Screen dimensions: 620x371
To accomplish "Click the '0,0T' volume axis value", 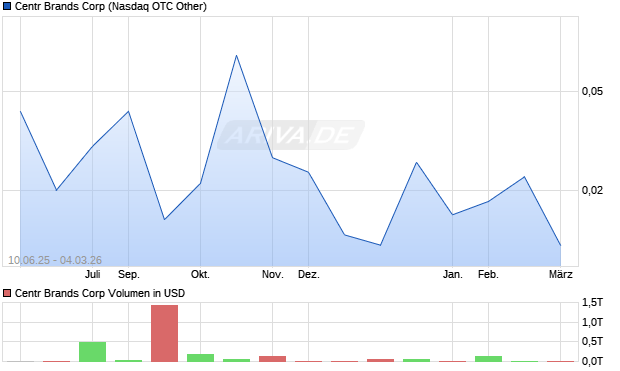I will coord(592,361).
